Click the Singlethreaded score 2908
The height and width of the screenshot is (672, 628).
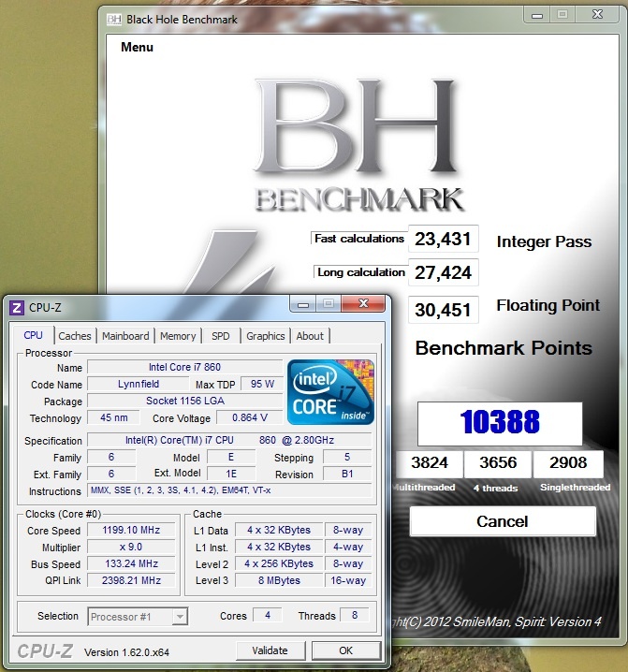coord(568,463)
